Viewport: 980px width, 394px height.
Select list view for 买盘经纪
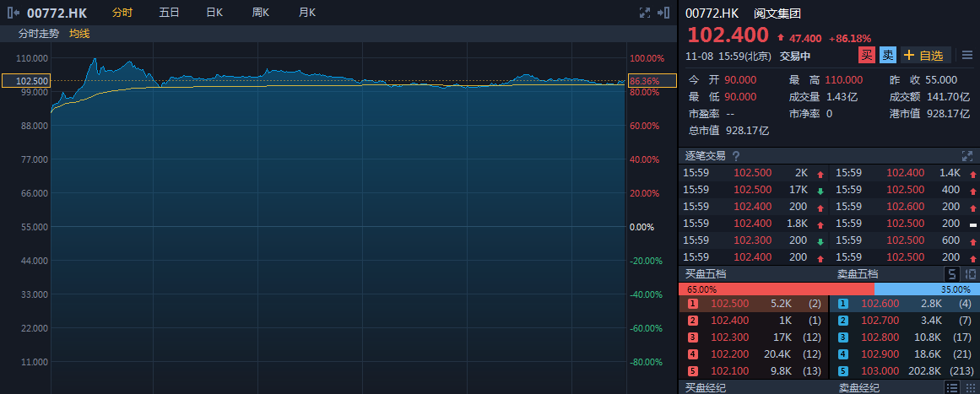952,388
